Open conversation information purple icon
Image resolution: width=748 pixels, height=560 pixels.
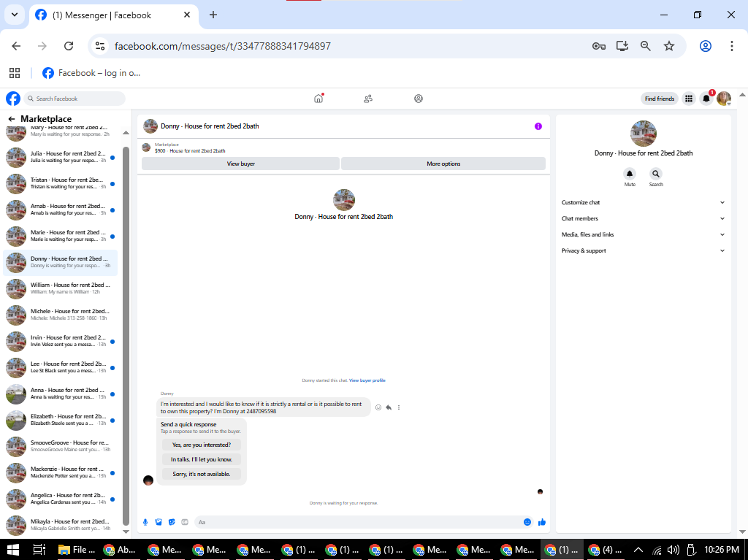coord(538,126)
